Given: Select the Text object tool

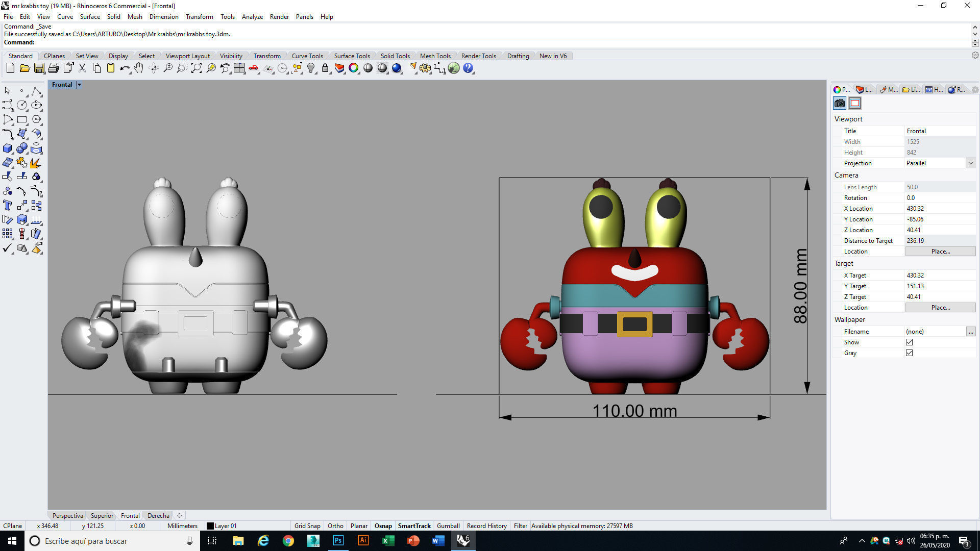Looking at the screenshot, I should [7, 205].
